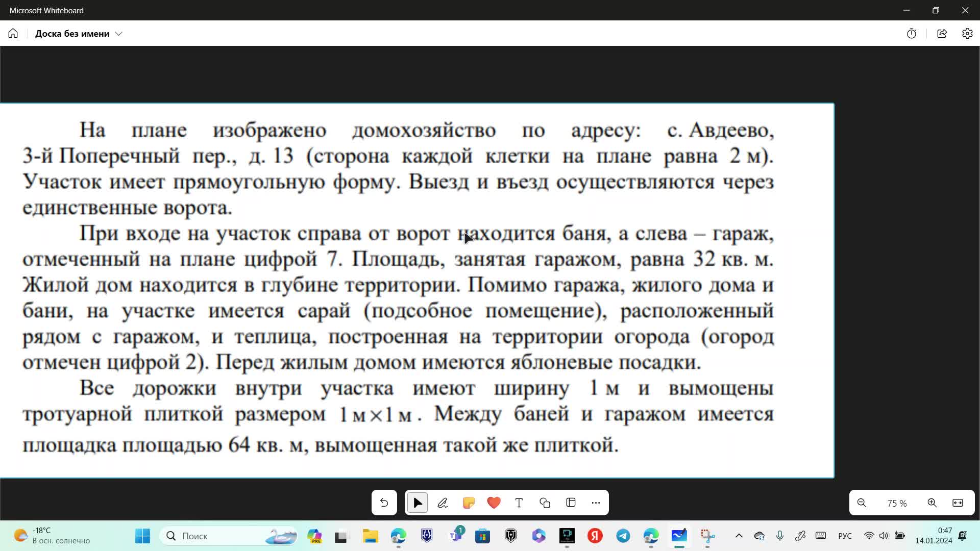Viewport: 980px width, 551px height.
Task: Open the reactions heart tool
Action: click(494, 503)
